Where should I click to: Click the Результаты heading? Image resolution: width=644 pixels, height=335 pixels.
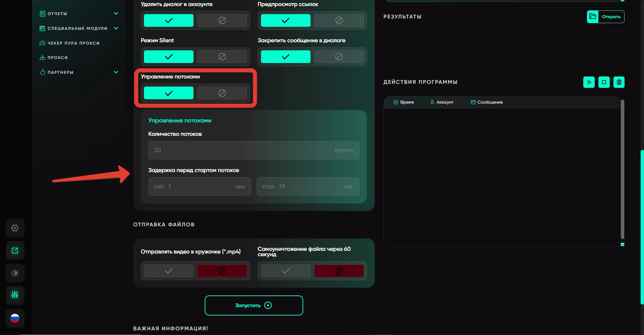402,17
